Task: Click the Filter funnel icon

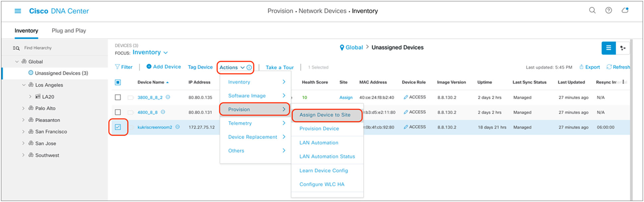Action: 117,67
